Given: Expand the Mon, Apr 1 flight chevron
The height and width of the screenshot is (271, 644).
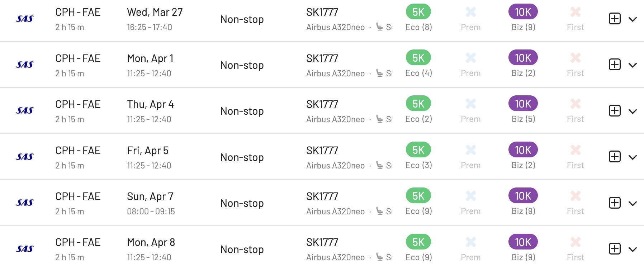Looking at the screenshot, I should (633, 65).
